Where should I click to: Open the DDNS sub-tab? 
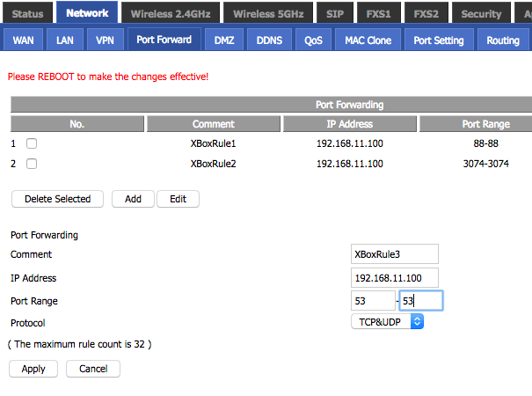click(x=269, y=40)
